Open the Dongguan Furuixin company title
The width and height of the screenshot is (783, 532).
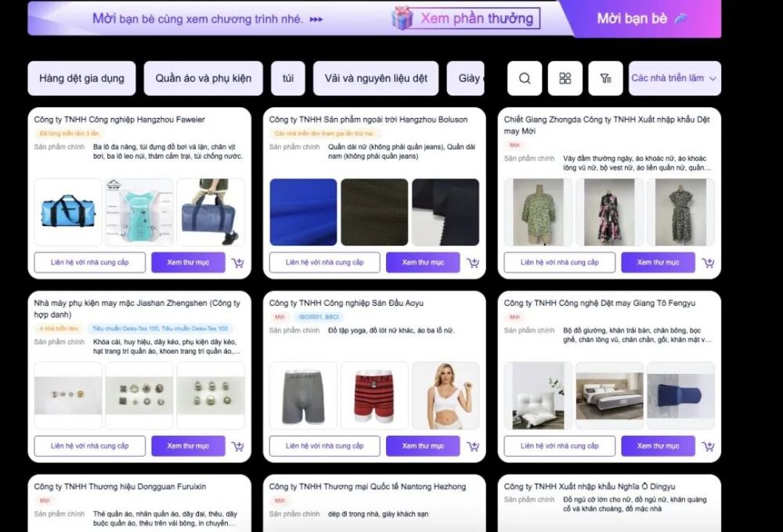[120, 487]
